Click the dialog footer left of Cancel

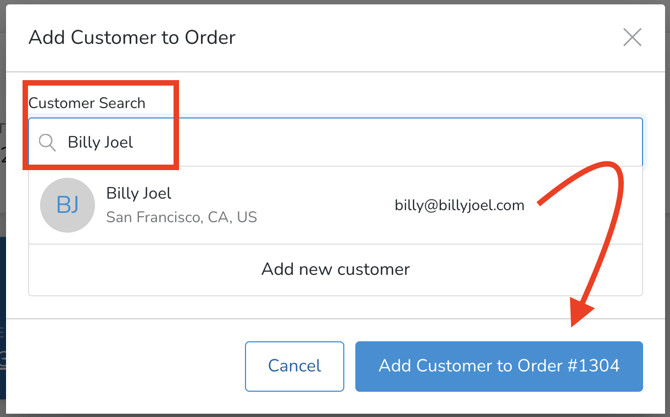click(130, 366)
